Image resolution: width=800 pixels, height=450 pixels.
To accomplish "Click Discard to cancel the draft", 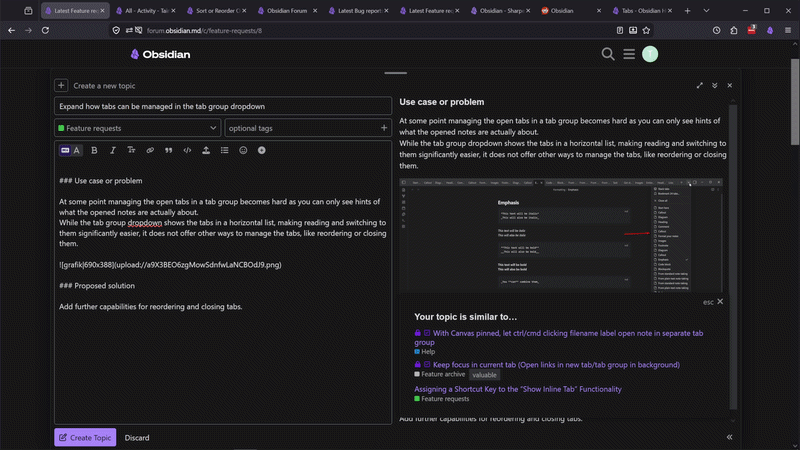I will [137, 438].
